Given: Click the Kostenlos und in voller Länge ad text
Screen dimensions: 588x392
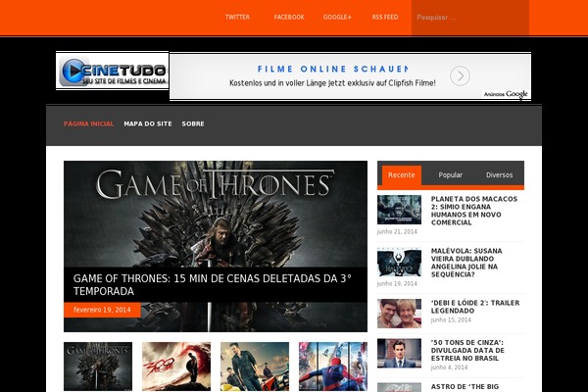Looking at the screenshot, I should (332, 83).
